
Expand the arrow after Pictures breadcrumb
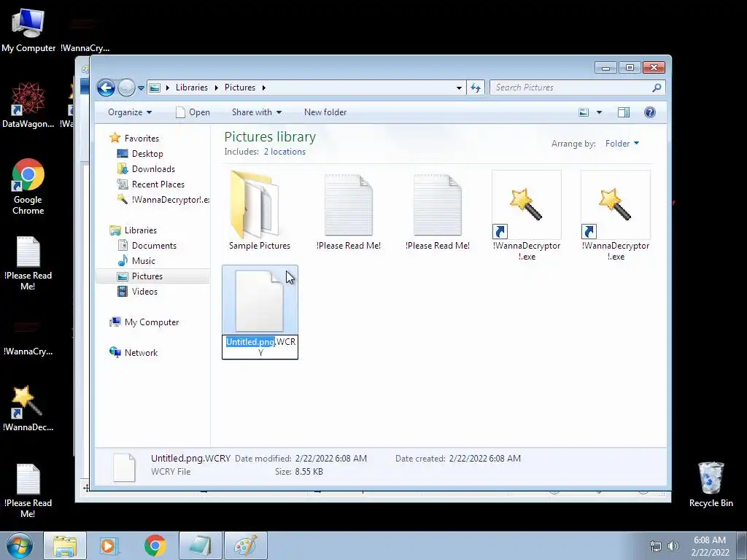(x=263, y=87)
